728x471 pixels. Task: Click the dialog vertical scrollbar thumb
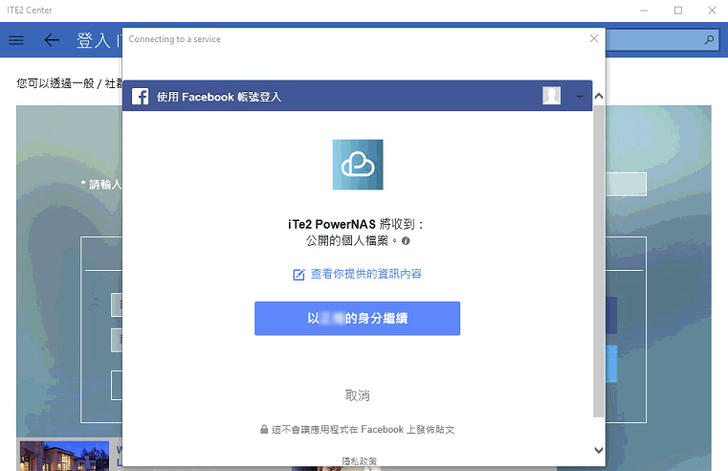coord(599,261)
